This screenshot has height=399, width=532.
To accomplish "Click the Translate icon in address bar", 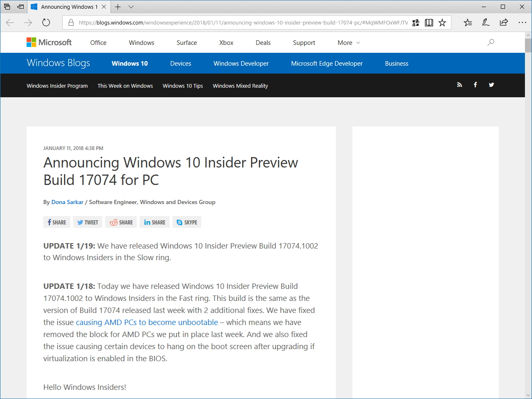I will click(415, 22).
